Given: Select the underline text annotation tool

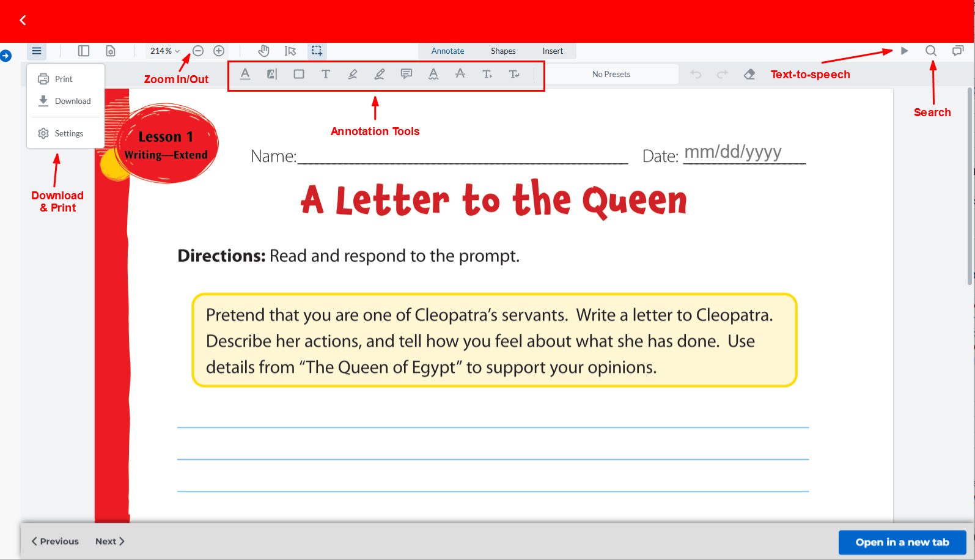Looking at the screenshot, I should point(245,74).
